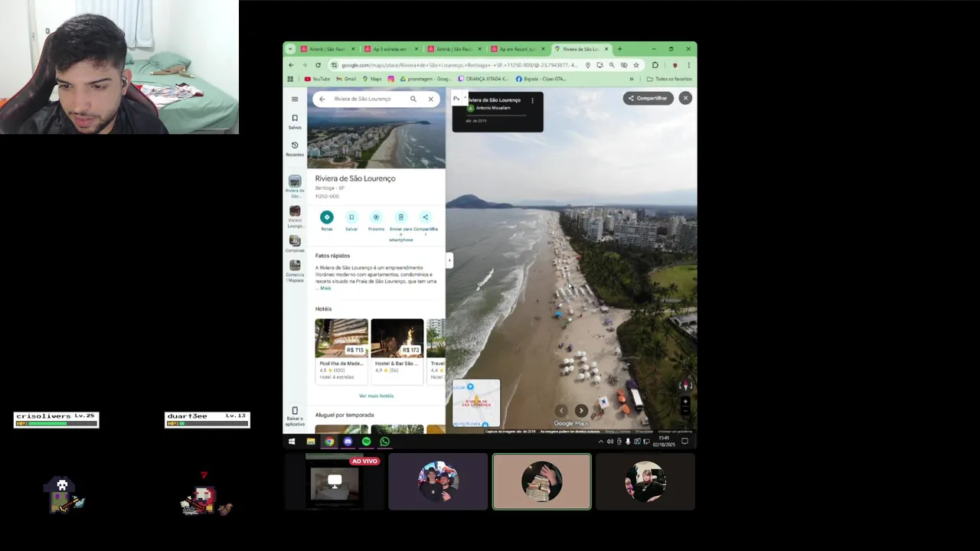Expand the bookmarks overflow chevron
Viewport: 980px width, 551px height.
pos(632,79)
